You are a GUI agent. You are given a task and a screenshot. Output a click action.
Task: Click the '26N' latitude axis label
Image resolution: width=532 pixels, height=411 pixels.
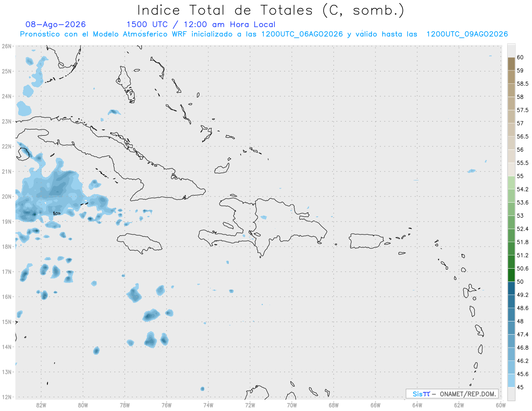click(x=7, y=46)
